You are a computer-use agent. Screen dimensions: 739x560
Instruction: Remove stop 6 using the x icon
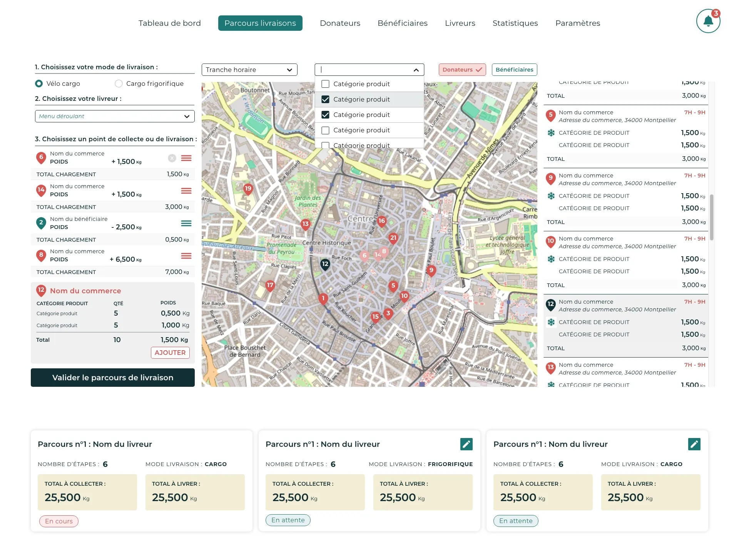pyautogui.click(x=172, y=158)
